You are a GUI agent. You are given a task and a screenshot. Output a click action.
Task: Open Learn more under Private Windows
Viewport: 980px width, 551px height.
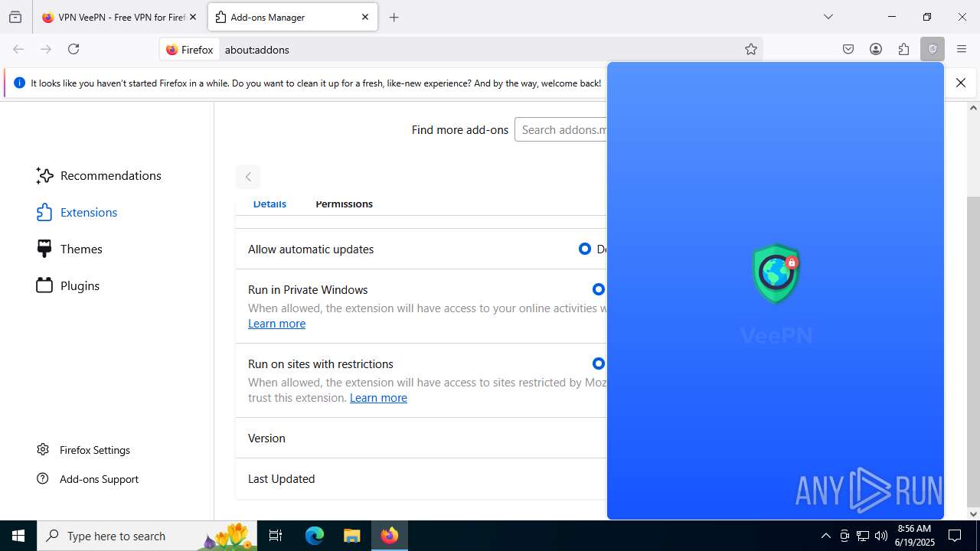tap(276, 324)
